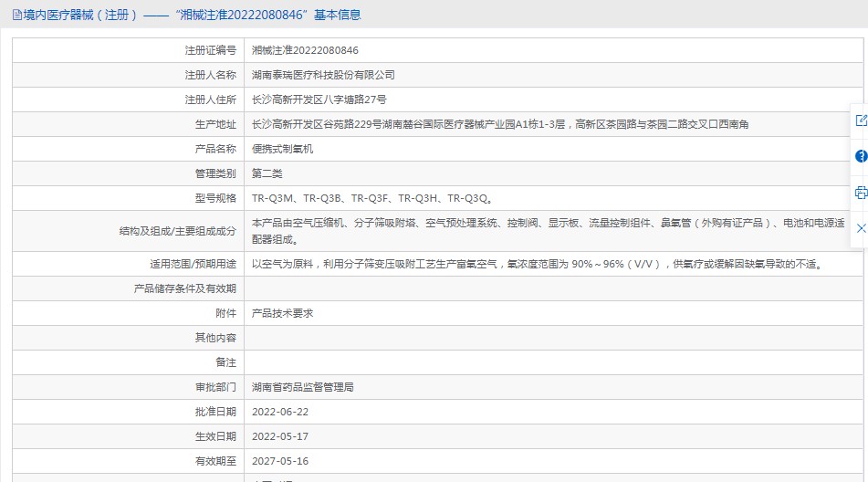Select the 型号规格 label

tap(215, 198)
